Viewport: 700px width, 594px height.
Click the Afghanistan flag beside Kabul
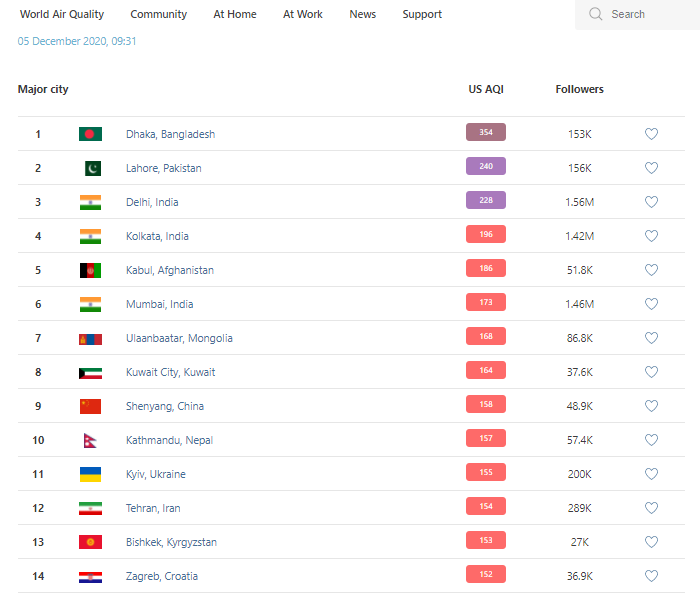90,270
